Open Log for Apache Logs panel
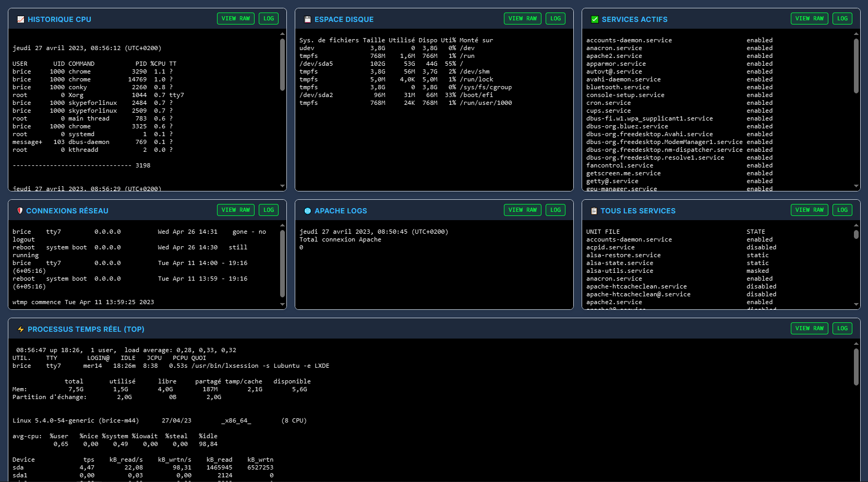This screenshot has height=482, width=868. (x=556, y=210)
